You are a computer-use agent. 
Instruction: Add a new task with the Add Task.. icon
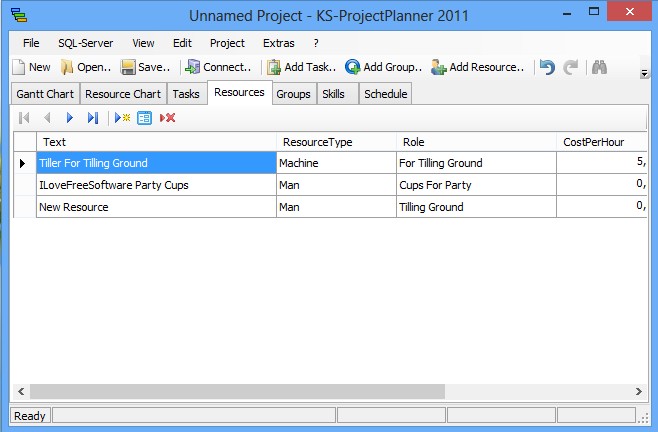(274, 67)
